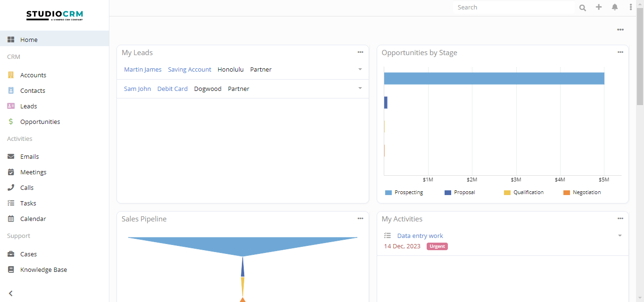Toggle the Prospecting legend item in chart
The width and height of the screenshot is (644, 302).
tap(404, 192)
